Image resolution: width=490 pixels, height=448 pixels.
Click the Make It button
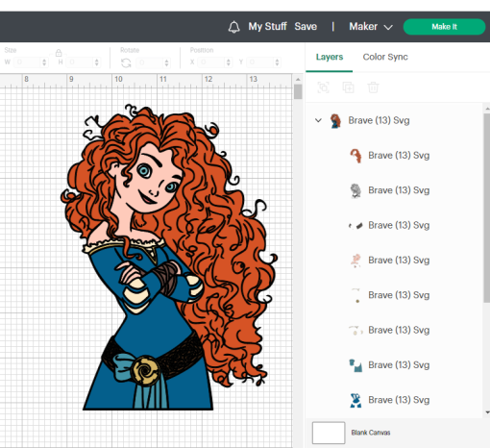pyautogui.click(x=444, y=27)
